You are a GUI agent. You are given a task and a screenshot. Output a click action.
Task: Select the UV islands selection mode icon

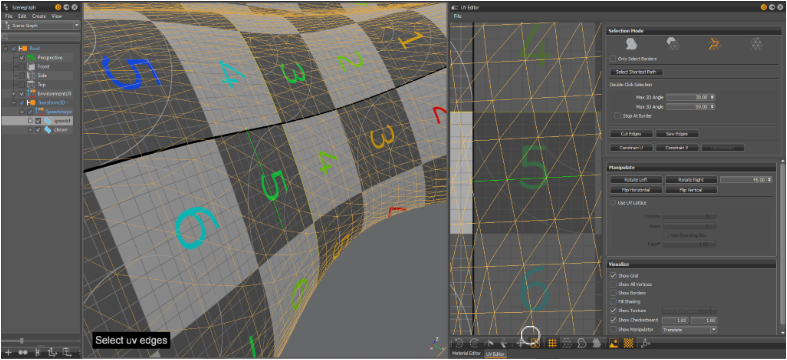point(630,45)
